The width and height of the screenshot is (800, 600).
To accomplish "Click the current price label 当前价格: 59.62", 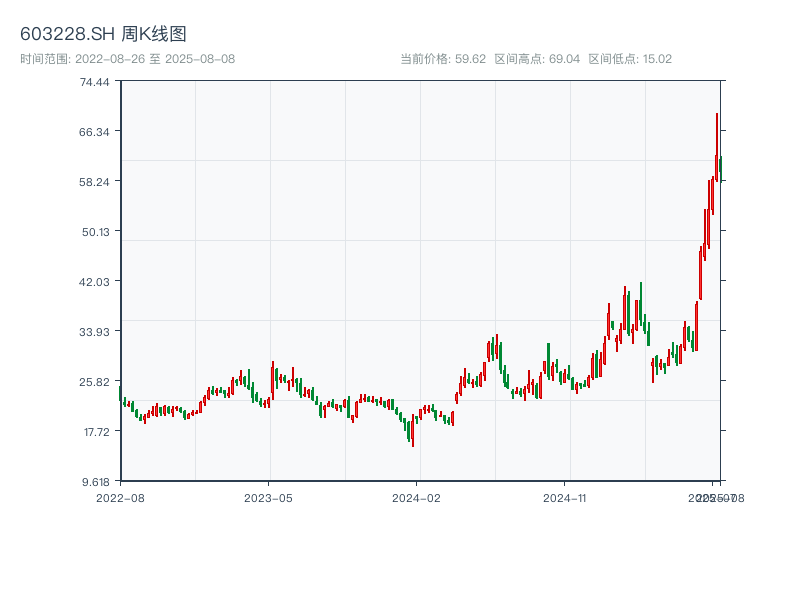I will tap(443, 59).
